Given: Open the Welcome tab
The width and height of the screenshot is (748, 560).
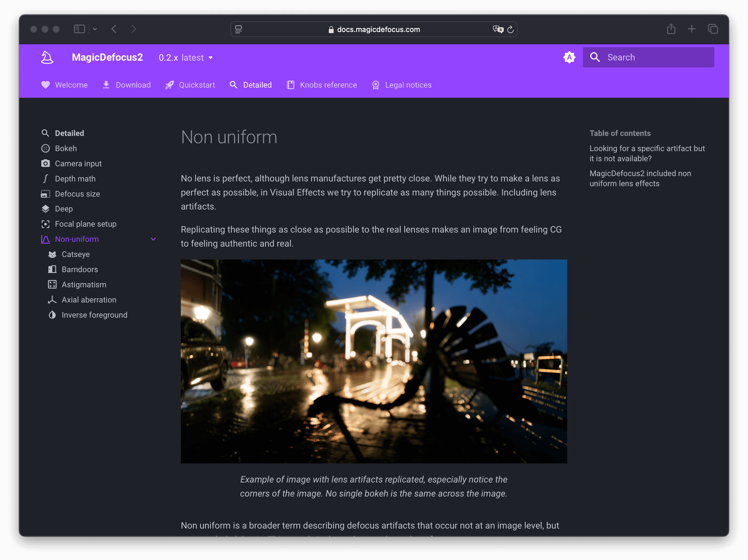Looking at the screenshot, I should pyautogui.click(x=64, y=85).
